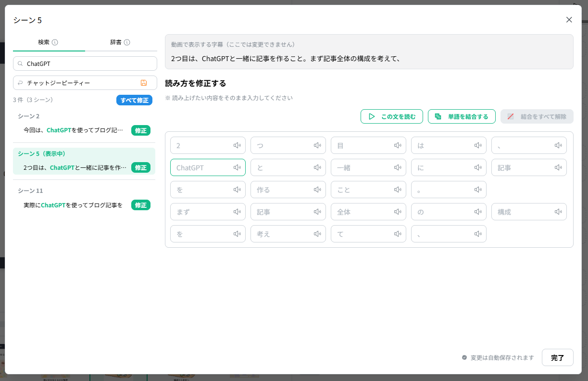Screen dimensions: 588x381
Task: Click speaker icon in the 目 box
Action: coord(398,145)
